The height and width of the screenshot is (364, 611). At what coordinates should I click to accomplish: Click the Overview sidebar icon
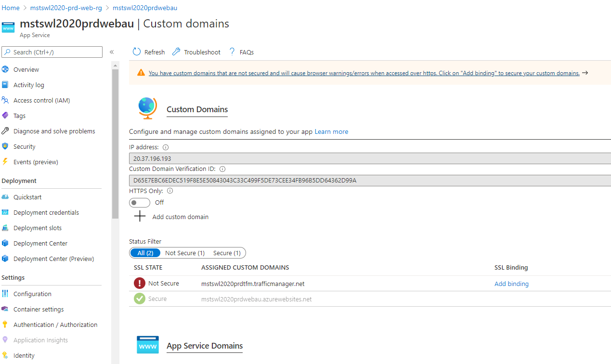[5, 69]
